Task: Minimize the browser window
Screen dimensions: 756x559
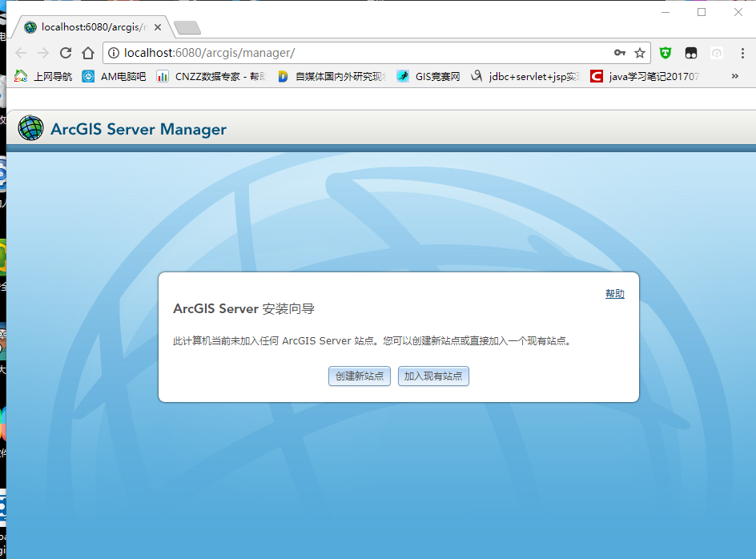Action: (x=666, y=12)
